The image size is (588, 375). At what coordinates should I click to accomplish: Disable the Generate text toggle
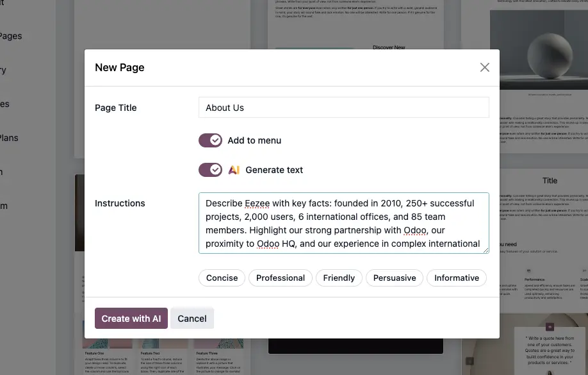pyautogui.click(x=210, y=169)
